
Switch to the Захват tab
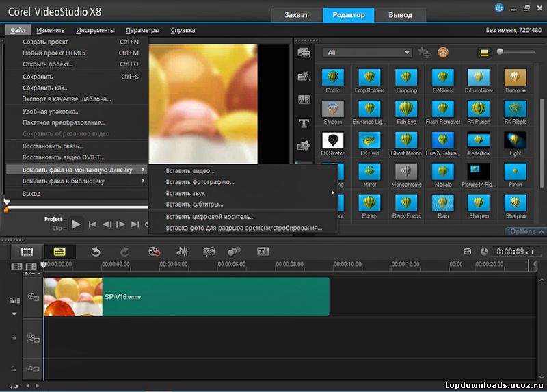tap(296, 15)
